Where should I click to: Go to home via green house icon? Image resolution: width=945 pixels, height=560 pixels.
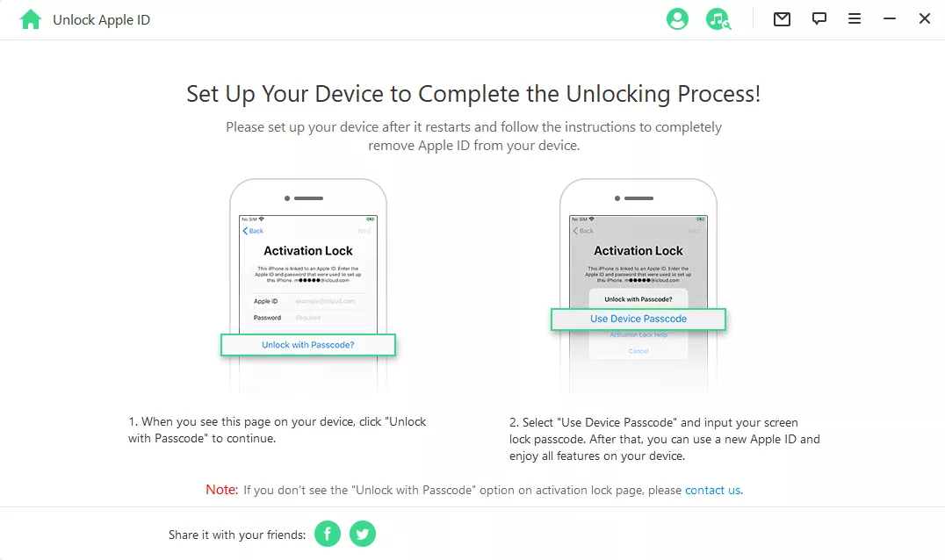coord(30,19)
